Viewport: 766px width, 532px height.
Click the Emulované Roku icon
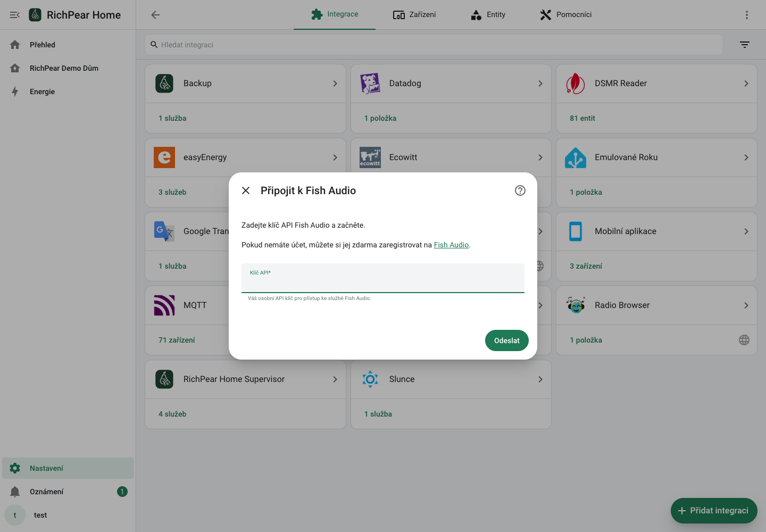(x=576, y=157)
